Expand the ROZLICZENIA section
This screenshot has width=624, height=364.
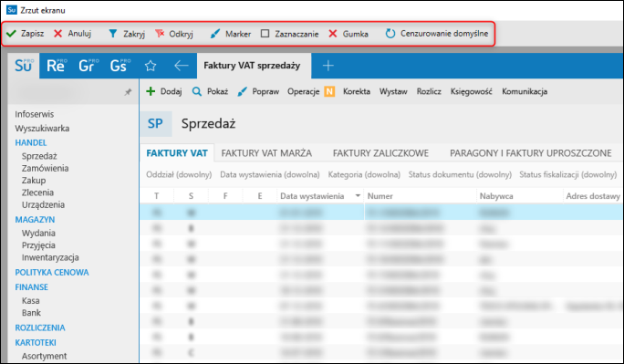pyautogui.click(x=40, y=328)
